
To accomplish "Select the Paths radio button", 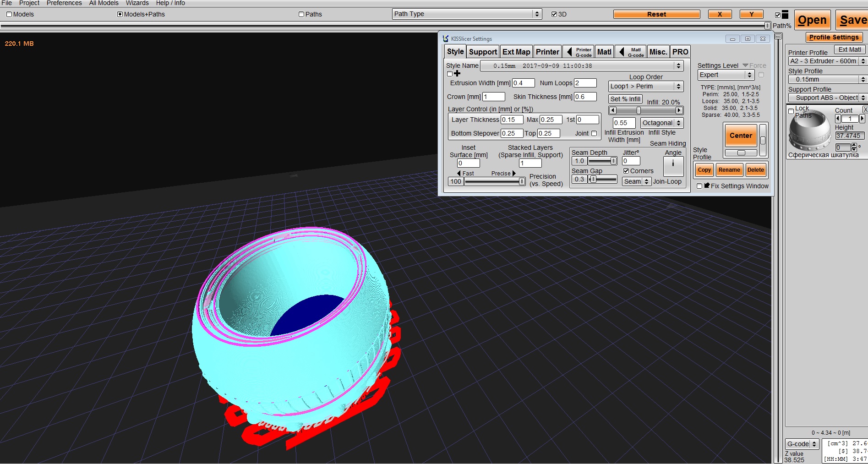I will point(301,14).
